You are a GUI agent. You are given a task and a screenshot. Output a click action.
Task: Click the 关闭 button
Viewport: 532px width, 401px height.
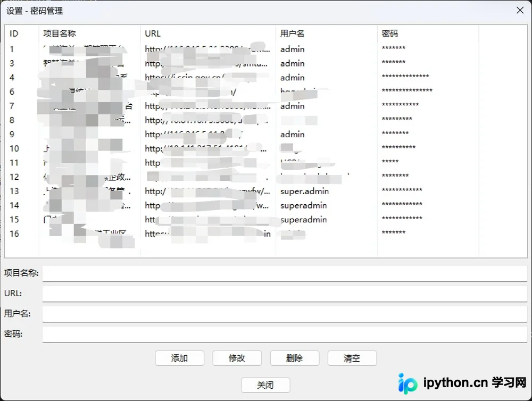click(x=265, y=385)
